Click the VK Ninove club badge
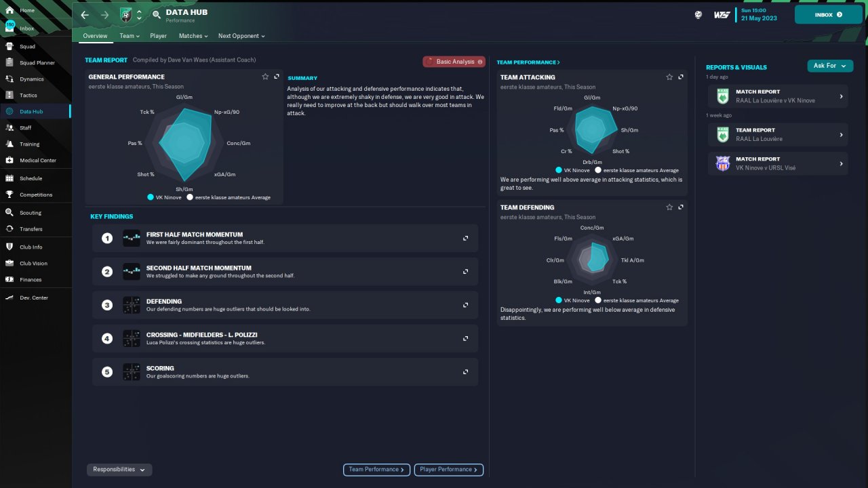This screenshot has height=488, width=868. (126, 14)
